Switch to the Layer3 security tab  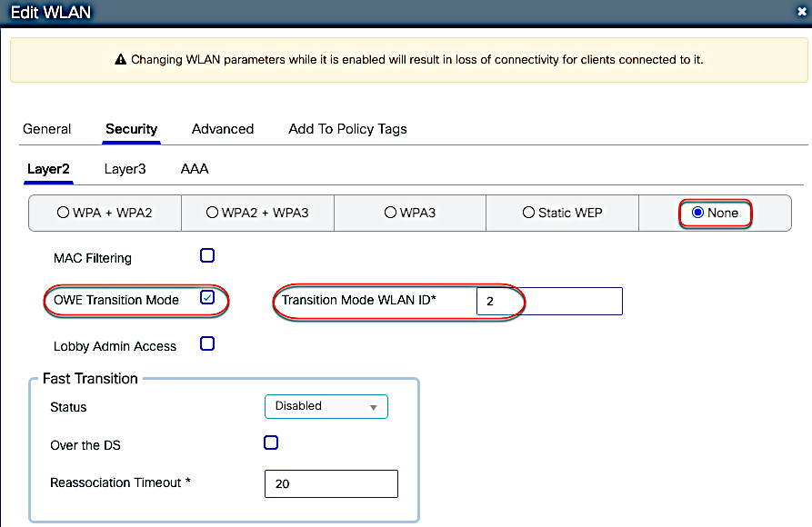click(x=126, y=169)
